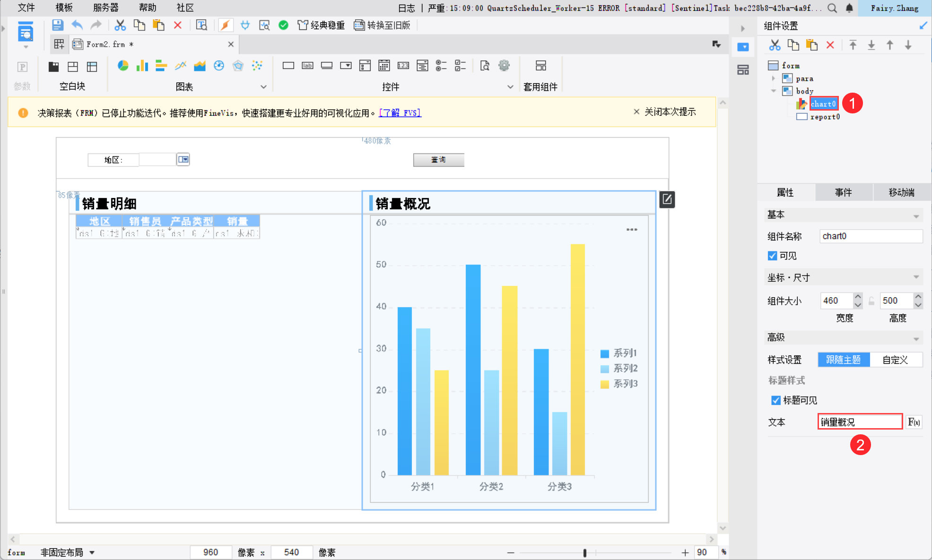The height and width of the screenshot is (560, 932).
Task: Insert the checkbox group widget
Action: tap(461, 66)
